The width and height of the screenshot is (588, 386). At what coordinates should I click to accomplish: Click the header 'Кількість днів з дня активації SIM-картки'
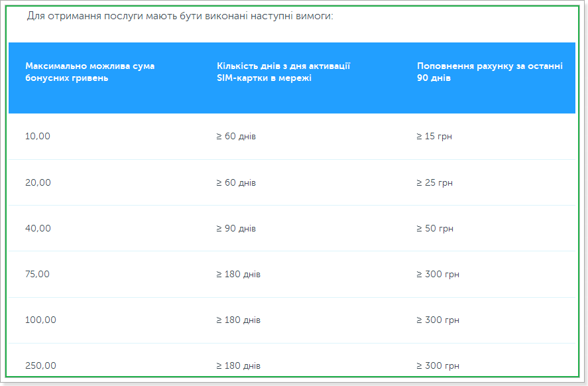point(284,72)
